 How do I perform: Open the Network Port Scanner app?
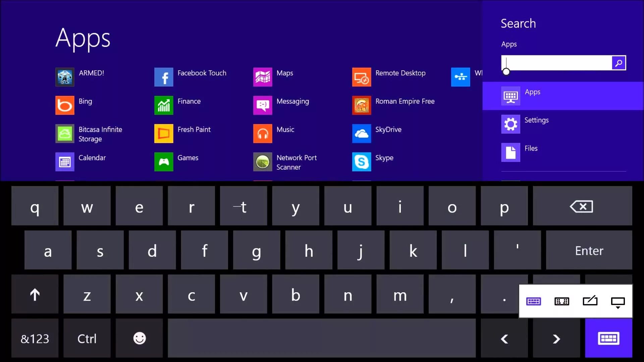coord(263,162)
